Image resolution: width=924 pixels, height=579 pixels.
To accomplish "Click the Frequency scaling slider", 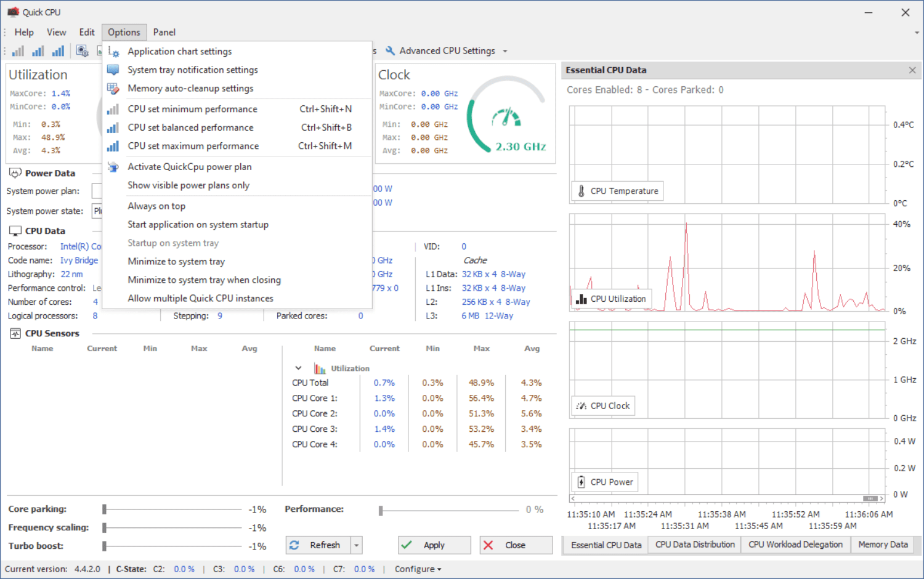I will point(172,528).
